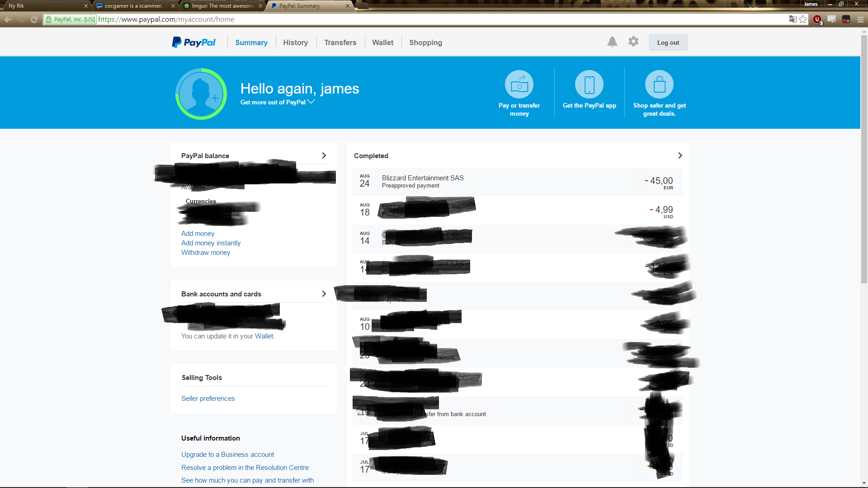This screenshot has height=488, width=868.
Task: Click Seller preferences link
Action: point(208,399)
